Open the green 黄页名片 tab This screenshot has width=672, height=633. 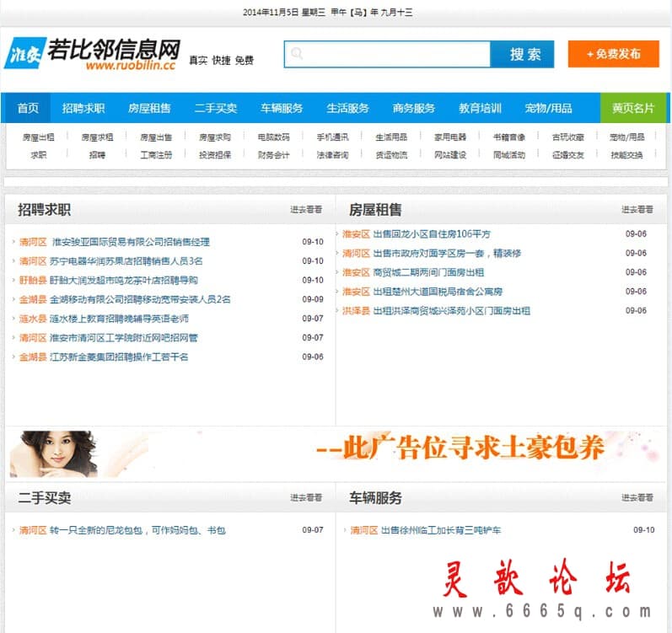[633, 108]
